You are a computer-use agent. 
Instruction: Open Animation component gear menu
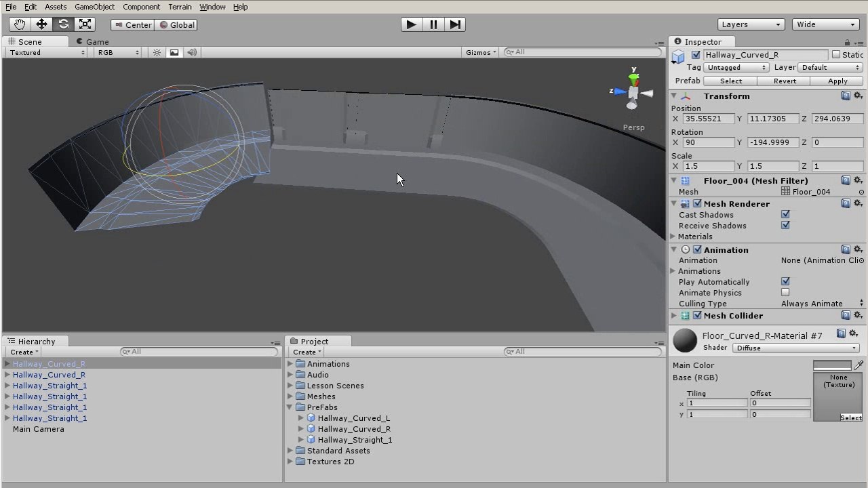coord(858,249)
